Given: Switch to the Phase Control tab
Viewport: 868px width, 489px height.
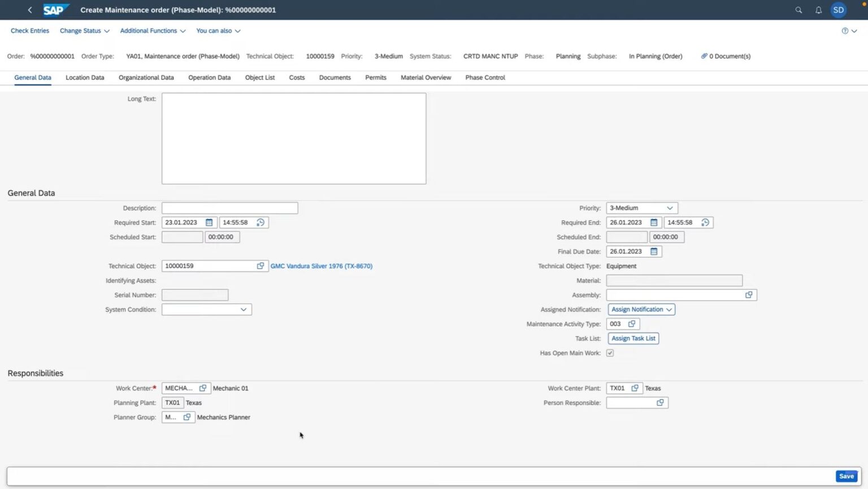Looking at the screenshot, I should pos(485,77).
